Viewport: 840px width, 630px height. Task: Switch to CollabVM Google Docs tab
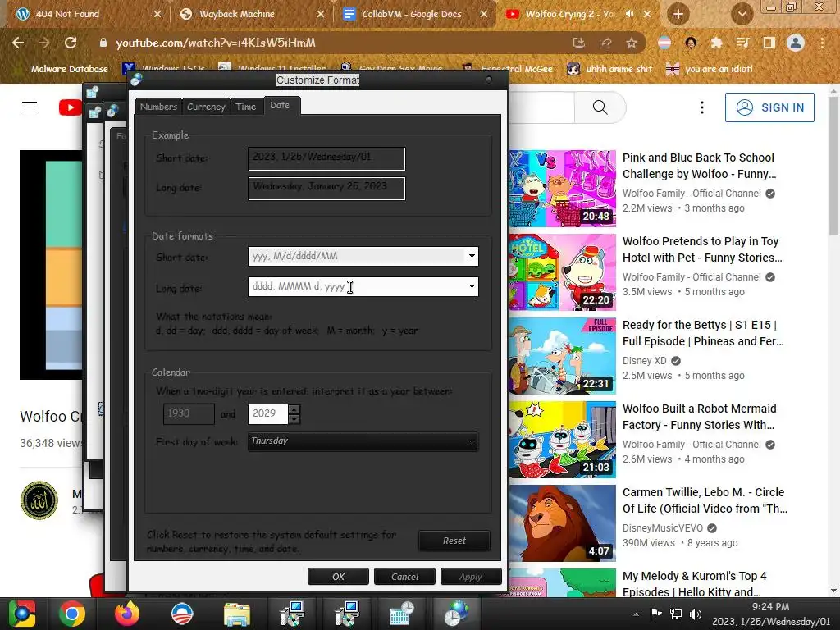(415, 14)
